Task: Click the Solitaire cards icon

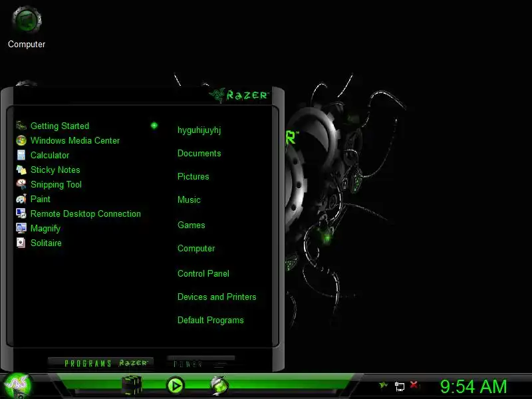Action: pyautogui.click(x=21, y=243)
